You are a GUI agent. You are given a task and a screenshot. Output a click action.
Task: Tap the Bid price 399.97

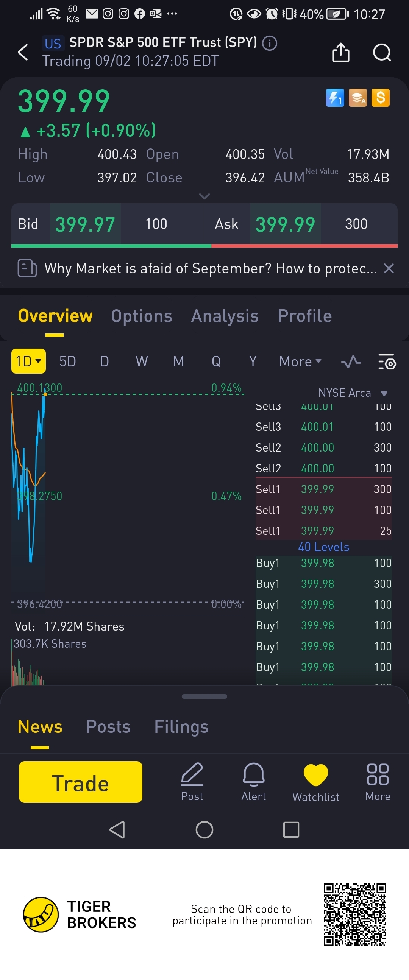pos(85,224)
